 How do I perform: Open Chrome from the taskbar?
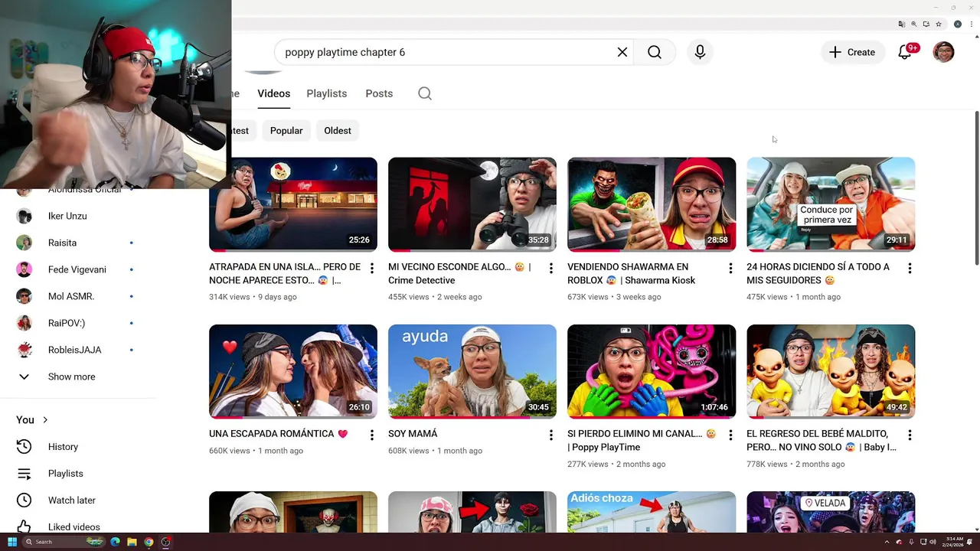click(x=149, y=542)
